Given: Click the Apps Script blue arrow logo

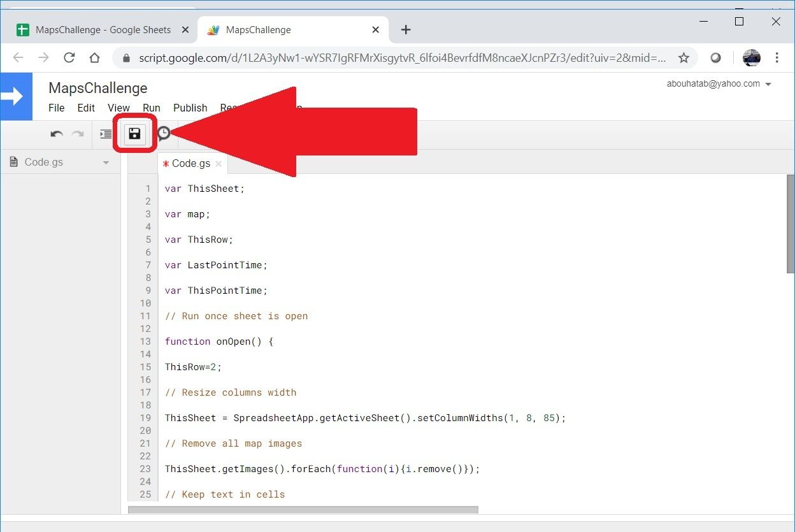Looking at the screenshot, I should coord(16,96).
